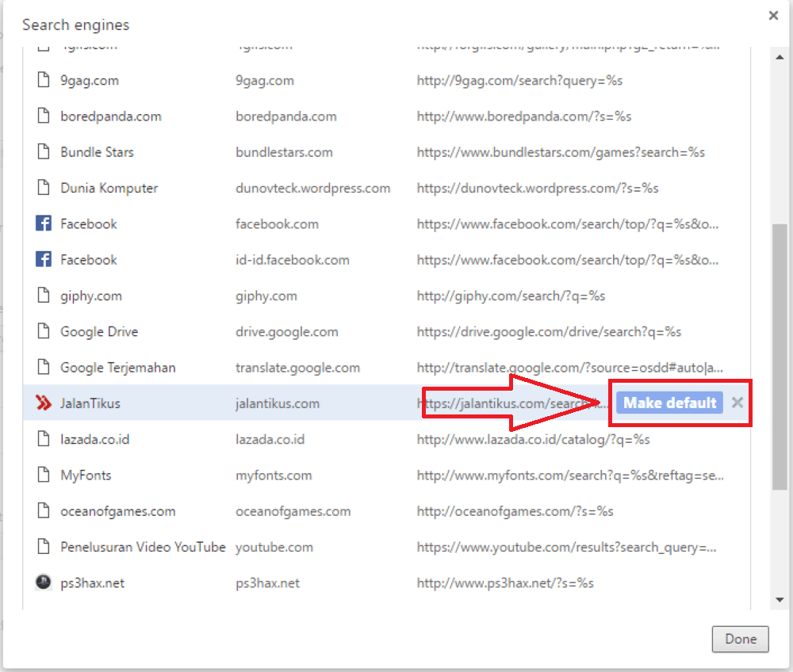The image size is (793, 672).
Task: Click the "bundlestars.com" keyword
Action: [x=284, y=152]
